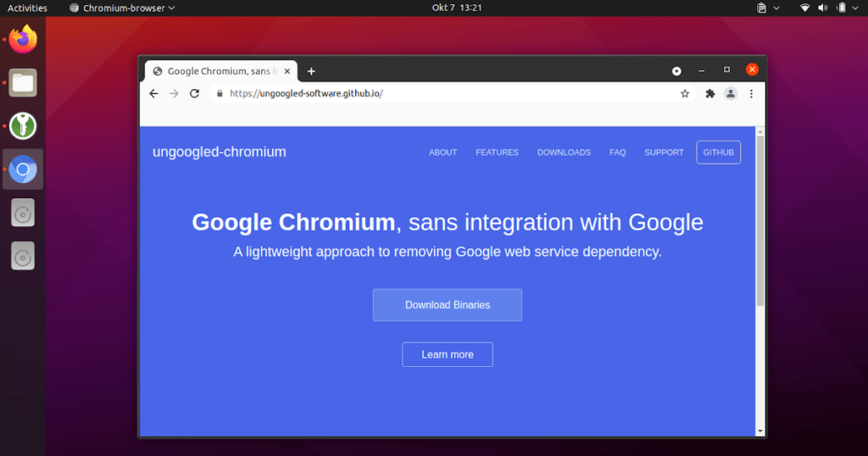This screenshot has width=868, height=456.
Task: Click the page vertical scrollbar thumb
Action: [x=760, y=220]
